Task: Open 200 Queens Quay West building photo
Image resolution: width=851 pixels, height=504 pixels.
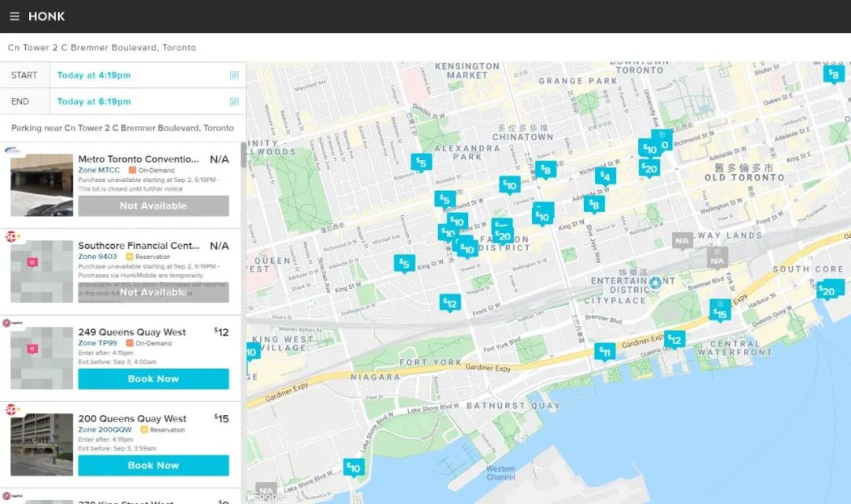Action: tap(42, 444)
